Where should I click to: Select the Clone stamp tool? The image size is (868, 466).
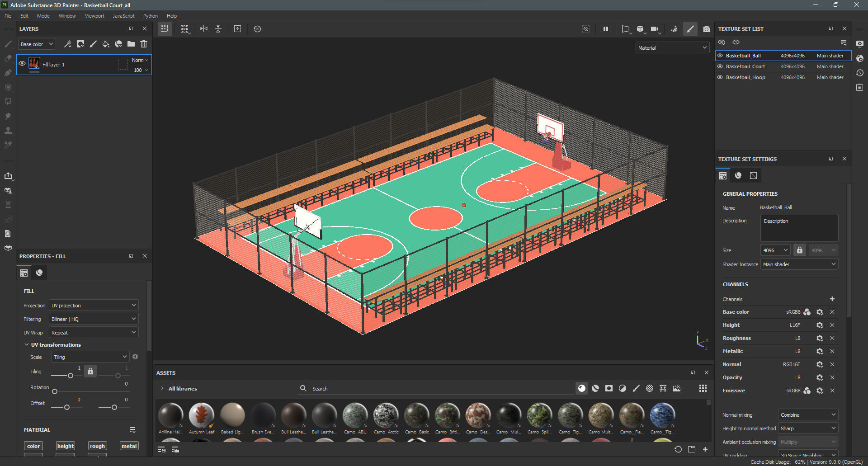click(8, 131)
